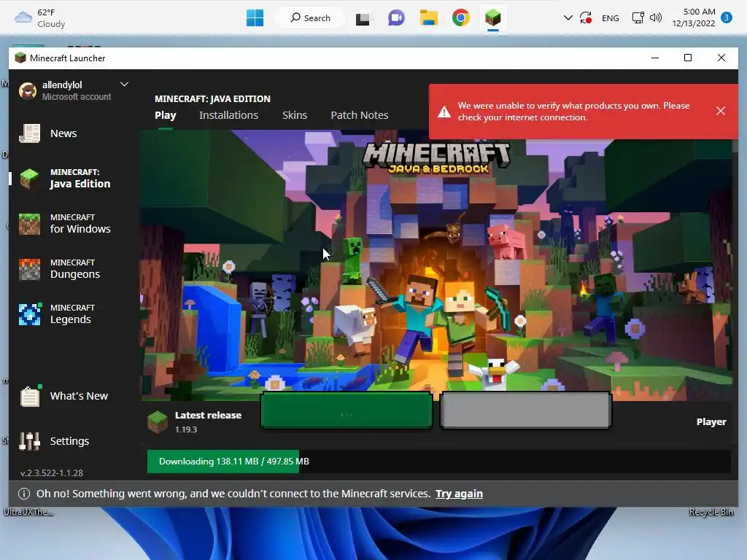Open the News section newspaper icon
The image size is (747, 560).
(x=29, y=133)
